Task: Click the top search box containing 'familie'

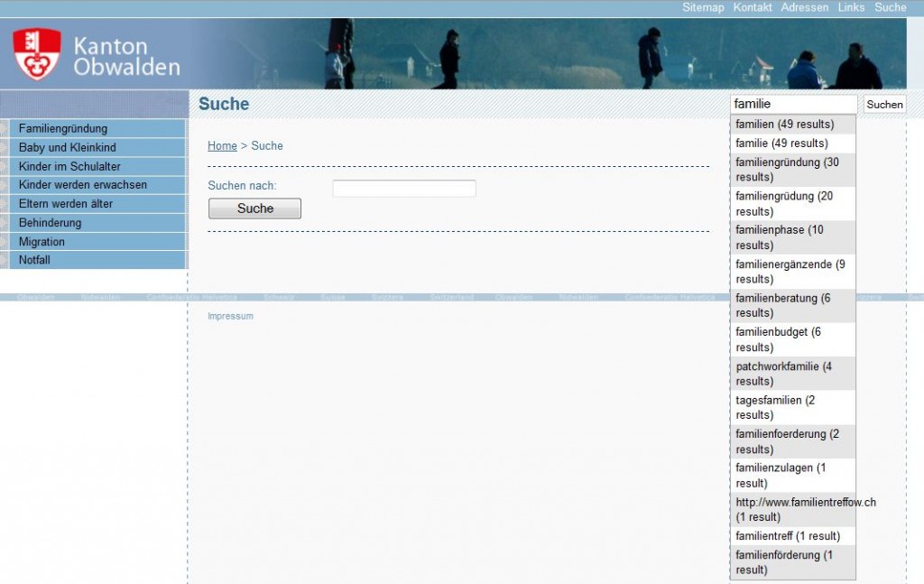Action: [x=793, y=105]
